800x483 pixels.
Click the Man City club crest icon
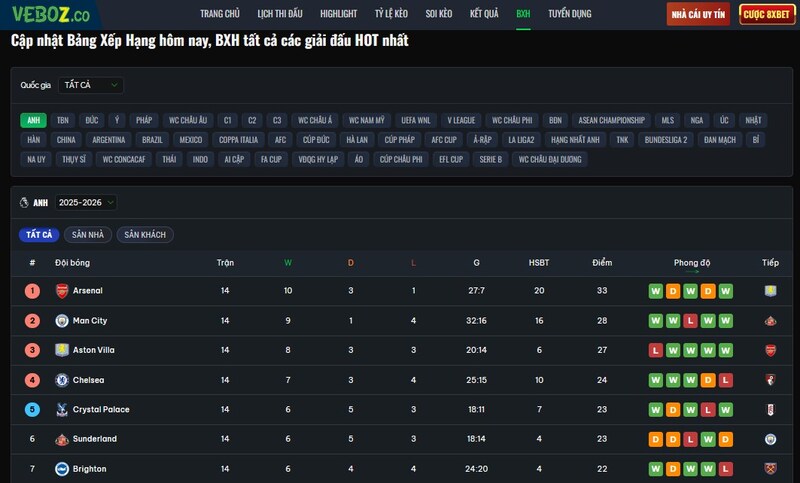(62, 321)
